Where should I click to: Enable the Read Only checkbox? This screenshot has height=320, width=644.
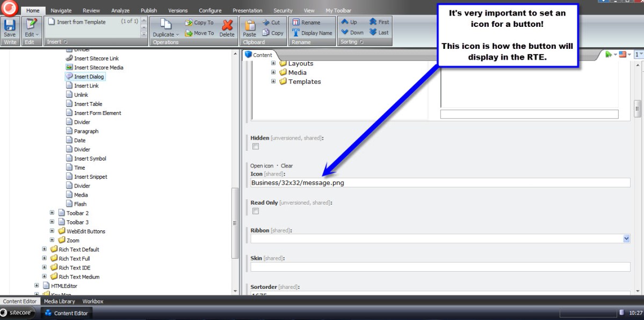[x=256, y=211]
